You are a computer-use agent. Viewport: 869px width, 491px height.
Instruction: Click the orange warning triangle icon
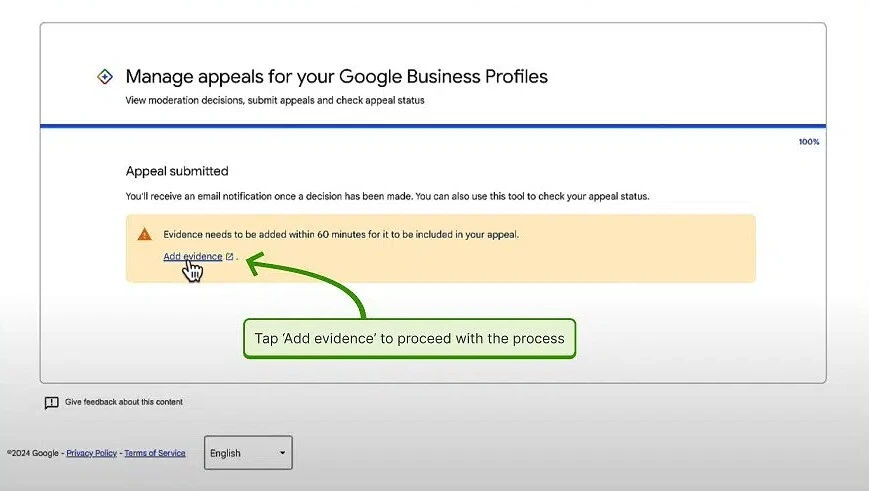[145, 234]
